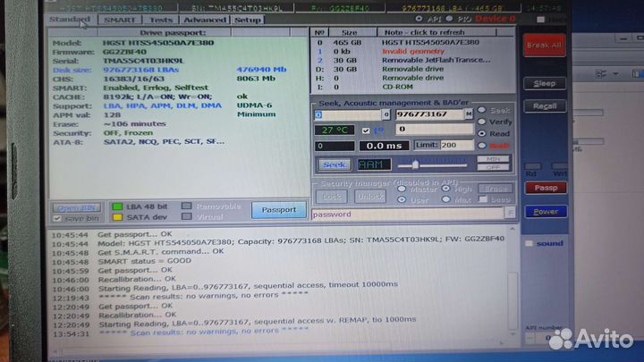
Task: Select the Read radio option
Action: pyautogui.click(x=482, y=133)
